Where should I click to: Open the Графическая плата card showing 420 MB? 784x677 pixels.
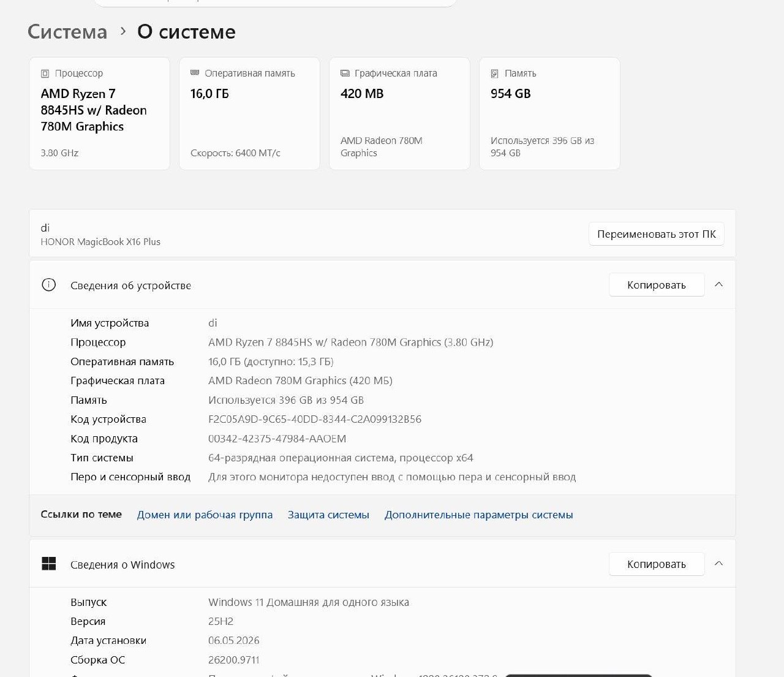click(399, 113)
